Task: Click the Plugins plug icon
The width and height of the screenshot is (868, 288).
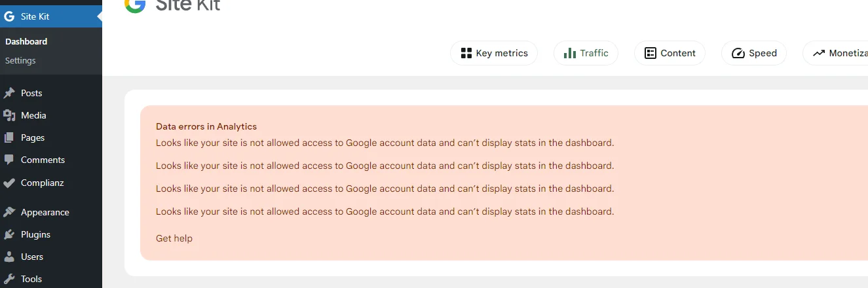Action: 9,234
